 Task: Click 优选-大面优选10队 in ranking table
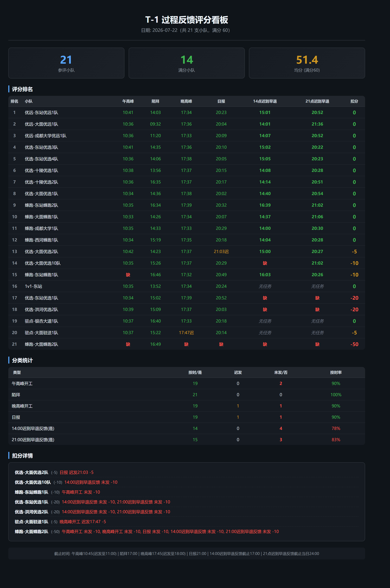[43, 263]
